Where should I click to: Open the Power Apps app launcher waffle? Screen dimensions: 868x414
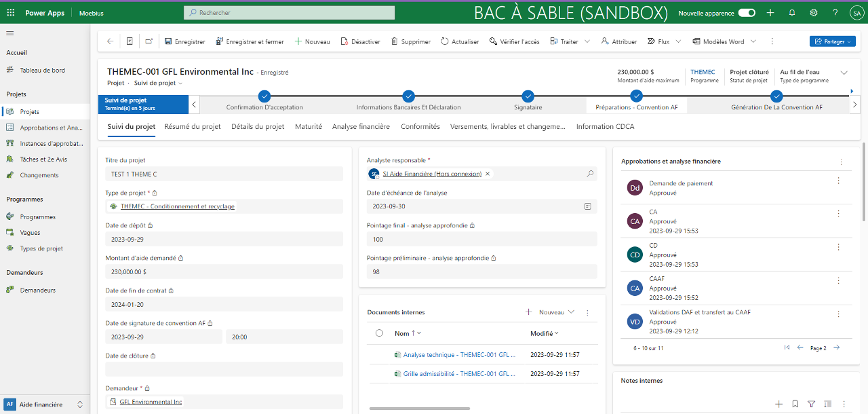tap(10, 13)
